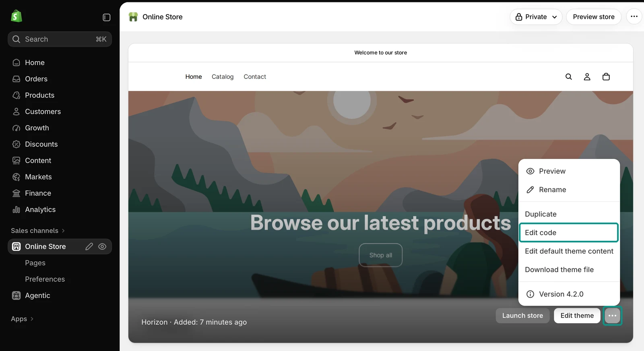Click the Content image icon

tap(16, 161)
